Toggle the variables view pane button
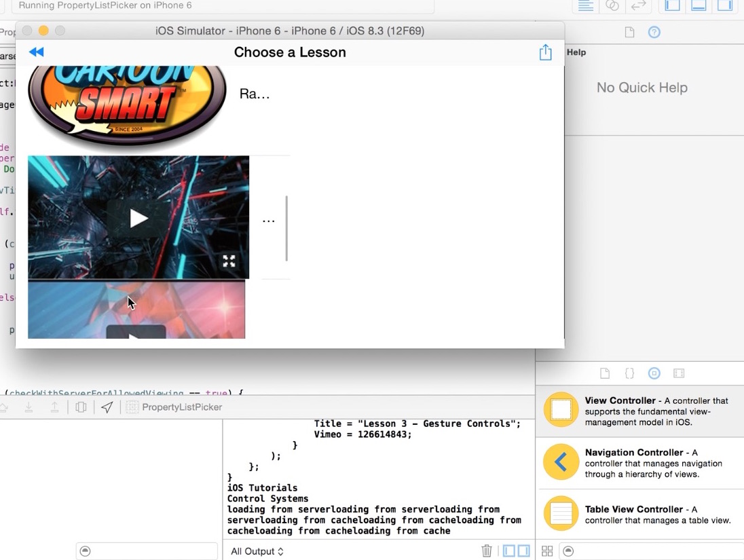 point(508,551)
